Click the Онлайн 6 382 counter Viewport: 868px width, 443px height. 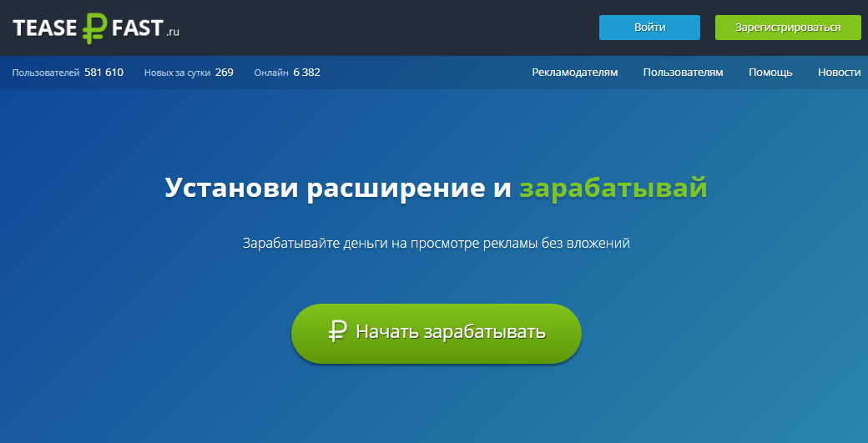click(287, 73)
